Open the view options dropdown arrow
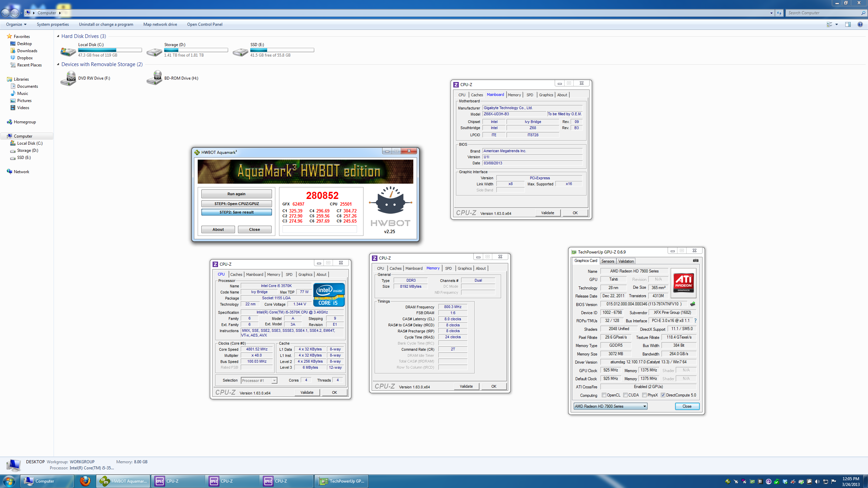The image size is (868, 488). 836,24
